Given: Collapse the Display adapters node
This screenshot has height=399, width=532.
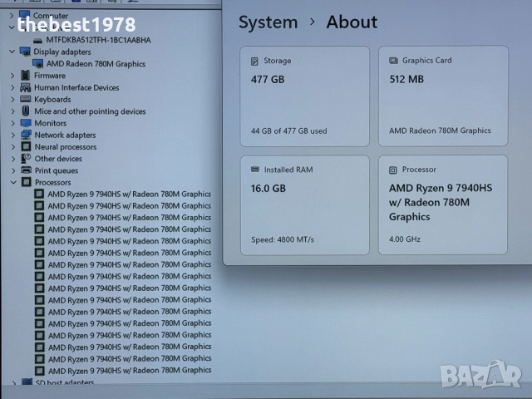Looking at the screenshot, I should (12, 52).
